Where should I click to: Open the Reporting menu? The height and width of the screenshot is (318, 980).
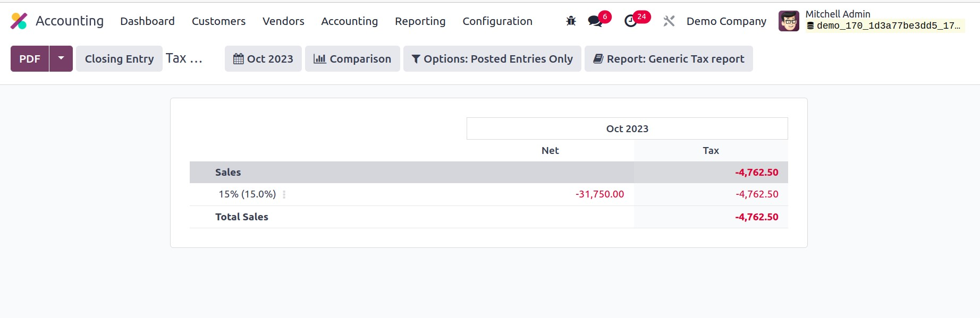coord(420,21)
